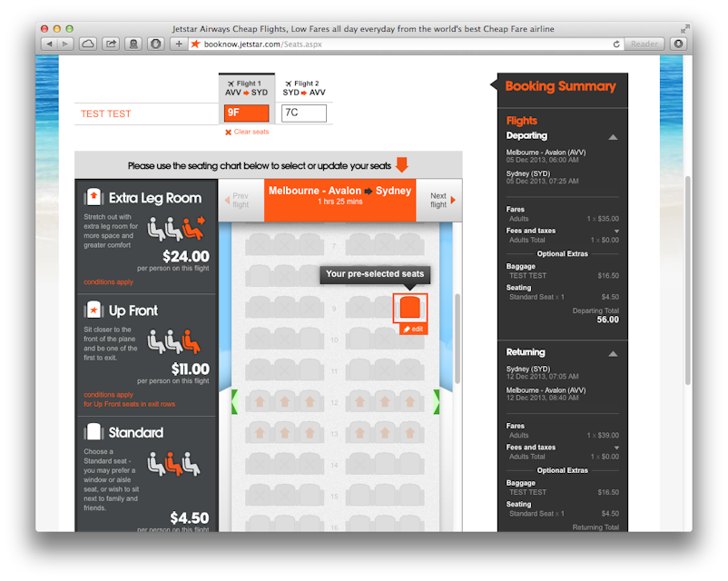This screenshot has width=728, height=581.
Task: Click the Up Front star seat icon
Action: pyautogui.click(x=93, y=310)
